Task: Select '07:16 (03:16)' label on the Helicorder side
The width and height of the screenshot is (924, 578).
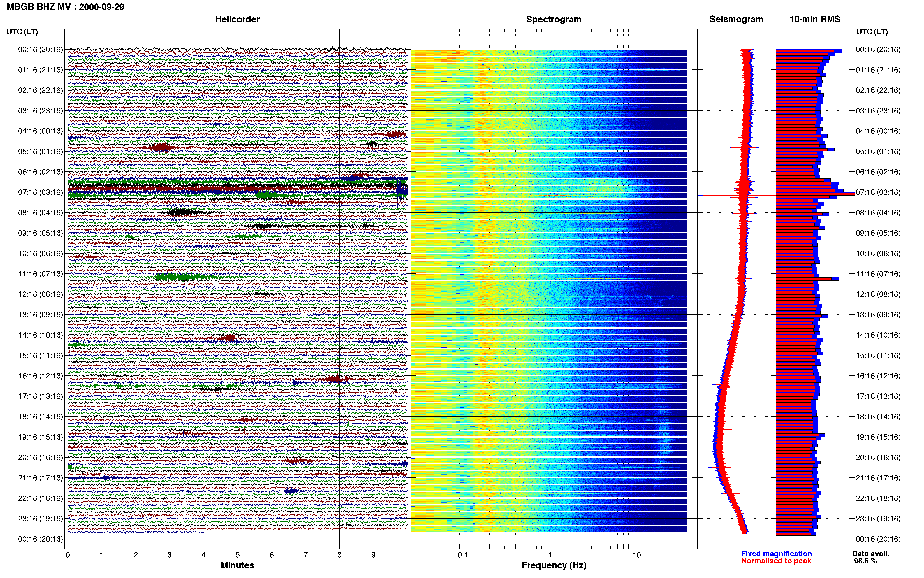Action: pos(41,192)
